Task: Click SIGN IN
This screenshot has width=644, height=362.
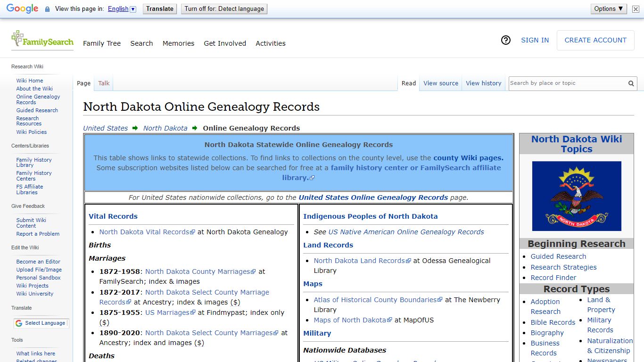Action: pyautogui.click(x=535, y=41)
